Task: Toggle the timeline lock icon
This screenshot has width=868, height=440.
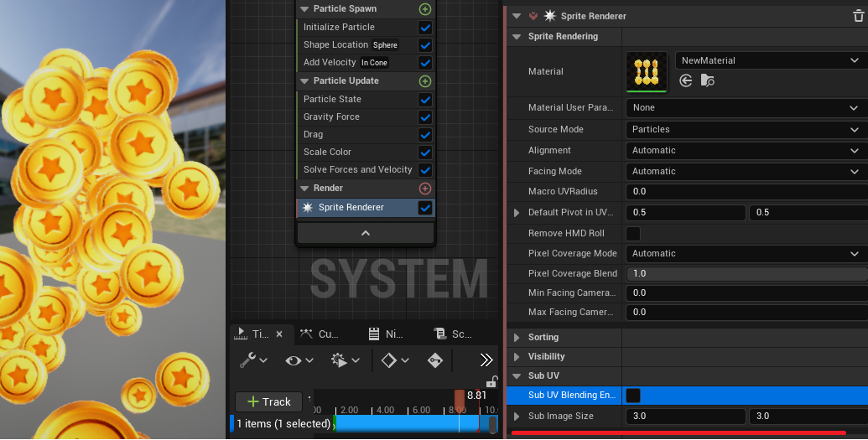Action: tap(491, 381)
